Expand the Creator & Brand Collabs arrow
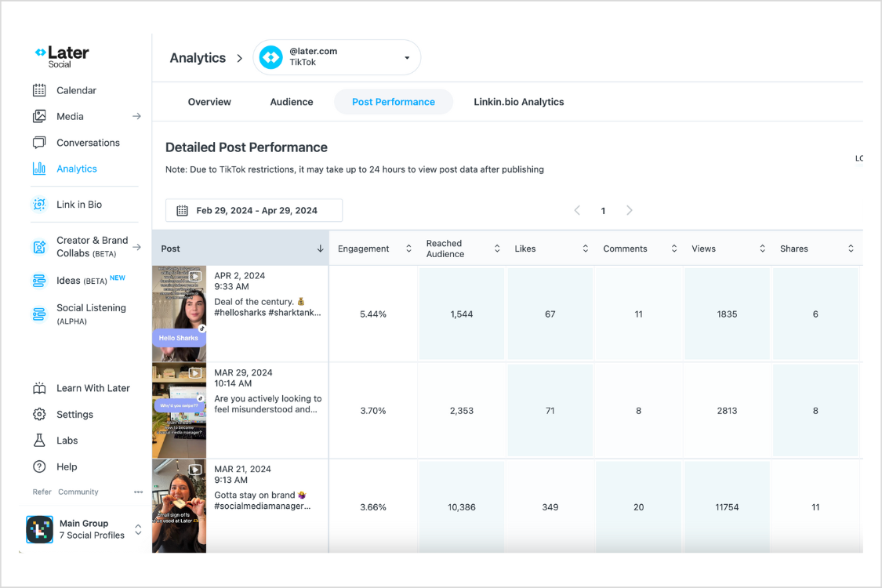 click(x=136, y=247)
